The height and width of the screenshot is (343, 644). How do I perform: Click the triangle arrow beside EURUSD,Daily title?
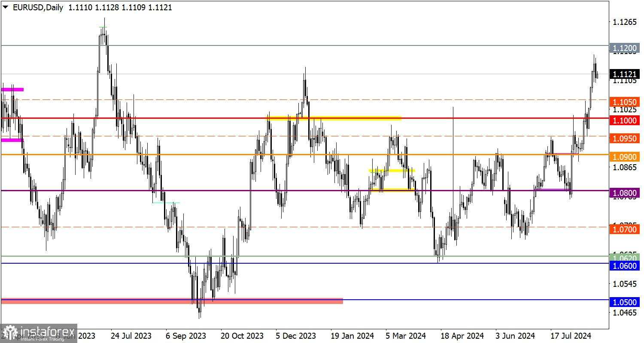[5, 7]
